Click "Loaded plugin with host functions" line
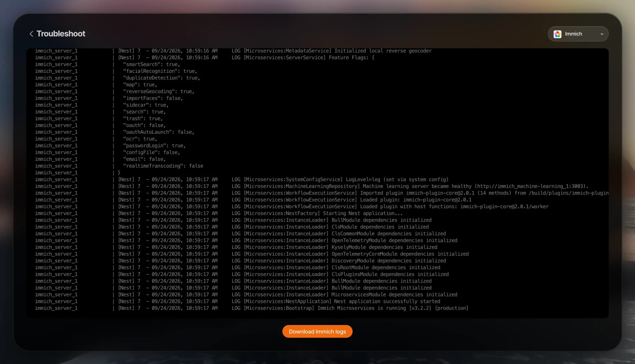 tap(292, 207)
